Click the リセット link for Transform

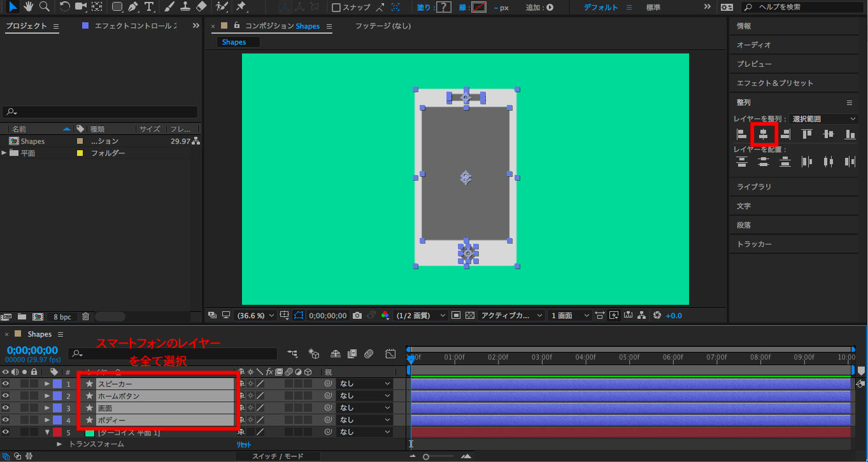tap(244, 444)
